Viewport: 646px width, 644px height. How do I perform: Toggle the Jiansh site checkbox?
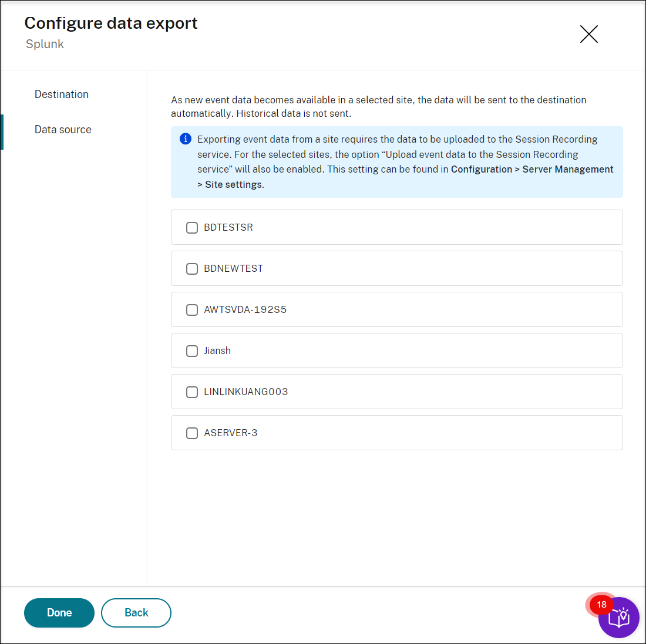pos(192,351)
